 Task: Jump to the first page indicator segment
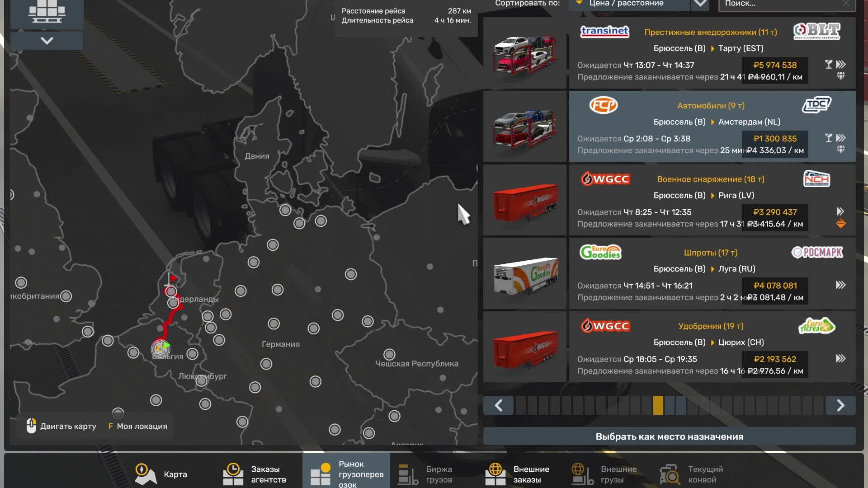(x=521, y=405)
